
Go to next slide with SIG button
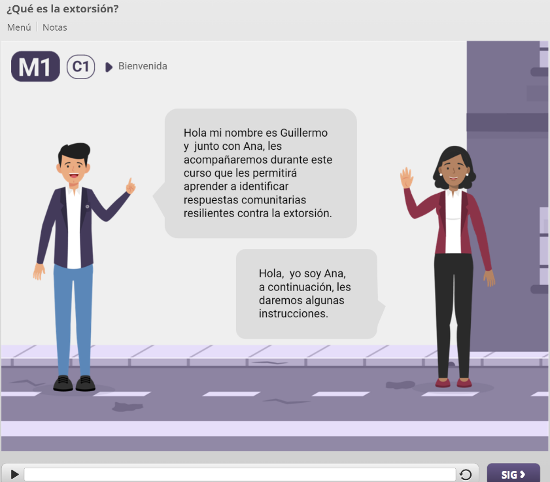pos(513,474)
